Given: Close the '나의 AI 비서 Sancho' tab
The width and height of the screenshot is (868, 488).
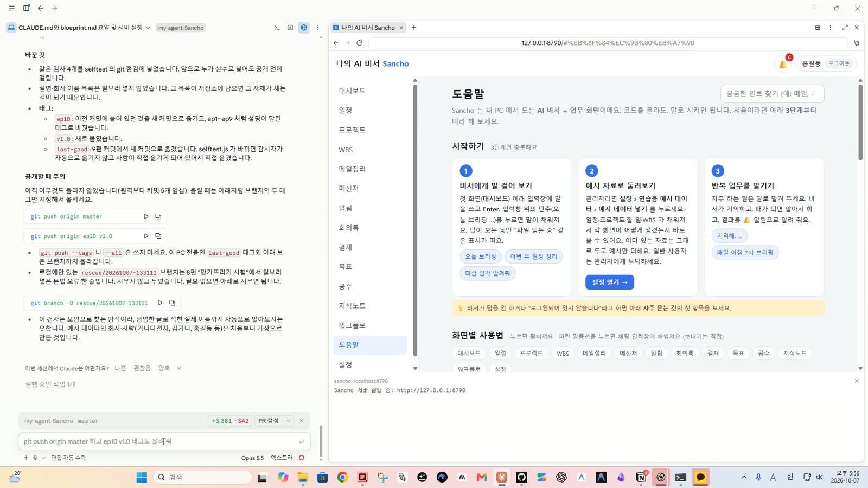Looking at the screenshot, I should pos(401,28).
